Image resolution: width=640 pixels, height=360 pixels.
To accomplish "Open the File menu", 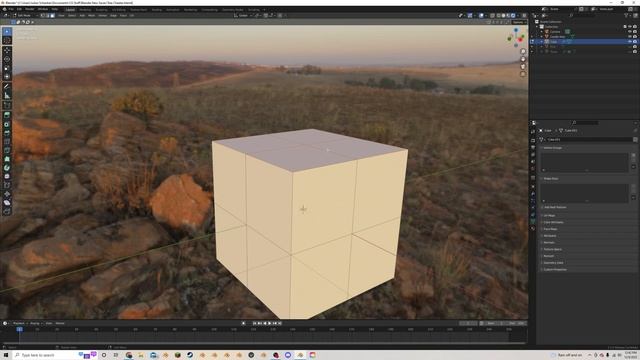I will tap(11, 9).
